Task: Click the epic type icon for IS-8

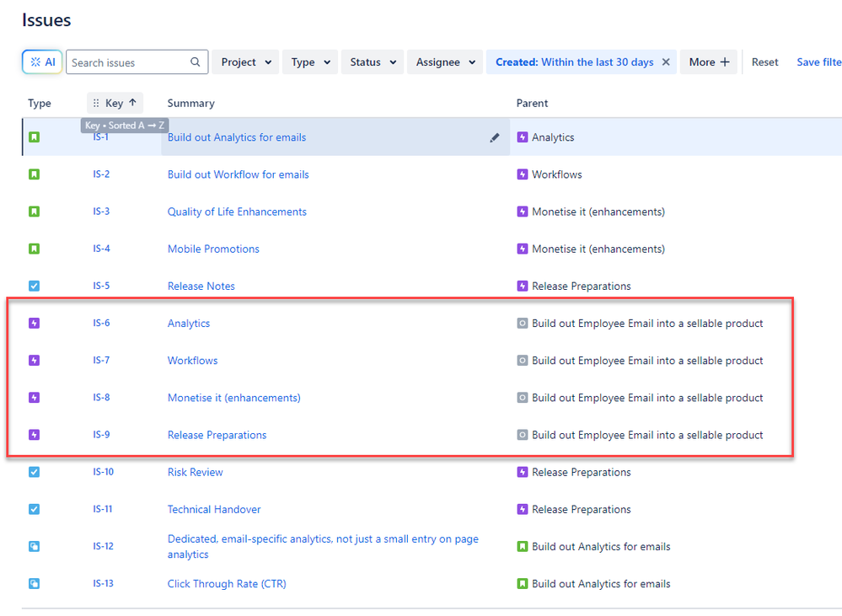Action: click(x=34, y=398)
